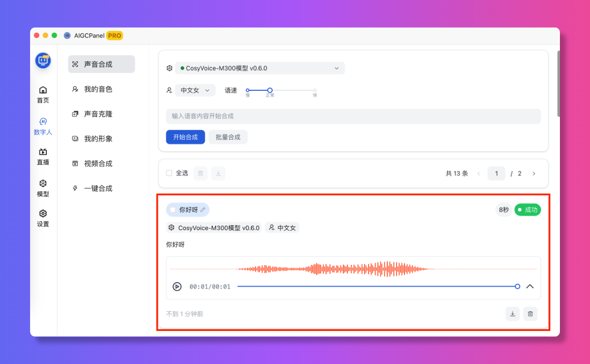This screenshot has width=590, height=364.
Task: Edit the 你好呀 title with pencil icon
Action: tap(202, 210)
